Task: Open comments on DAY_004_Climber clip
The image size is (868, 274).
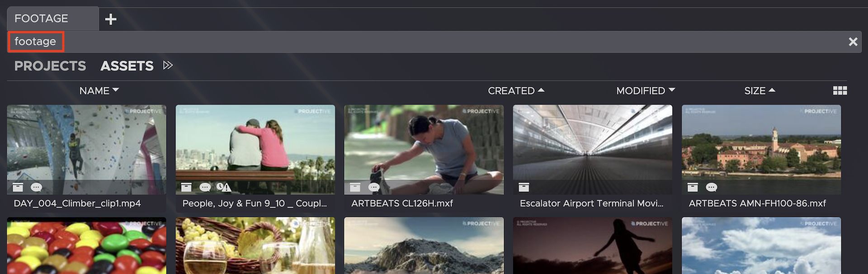Action: click(36, 187)
